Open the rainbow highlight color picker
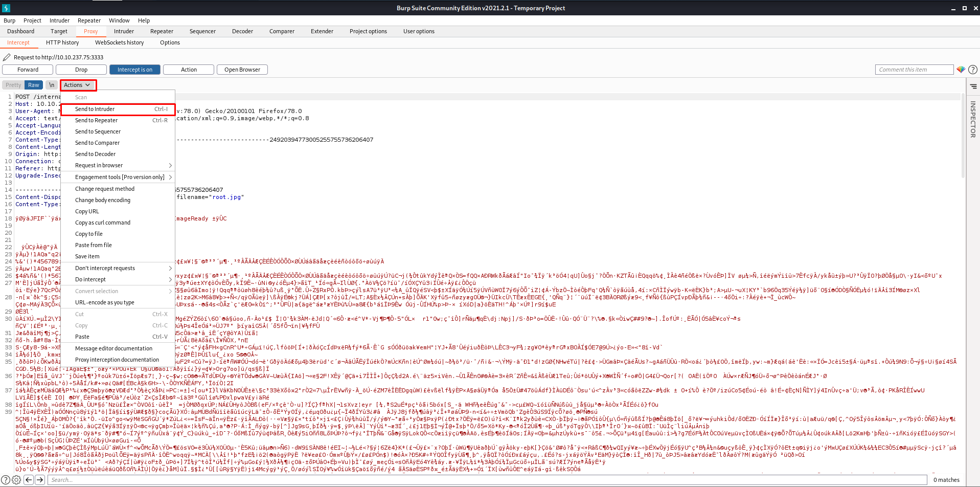This screenshot has width=980, height=487. (961, 70)
